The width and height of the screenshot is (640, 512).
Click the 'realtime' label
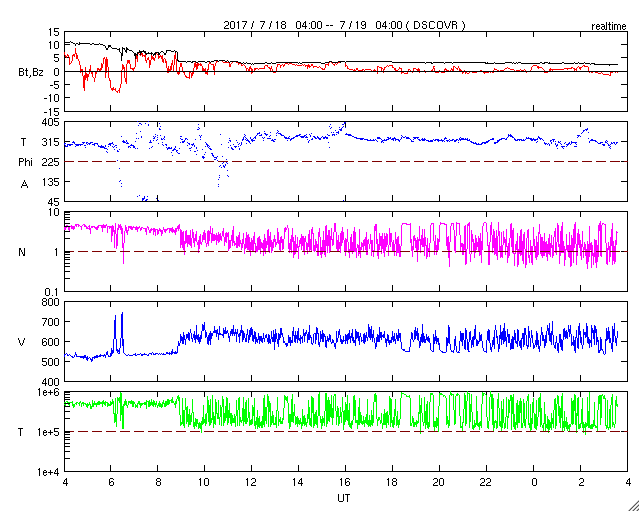tap(609, 27)
